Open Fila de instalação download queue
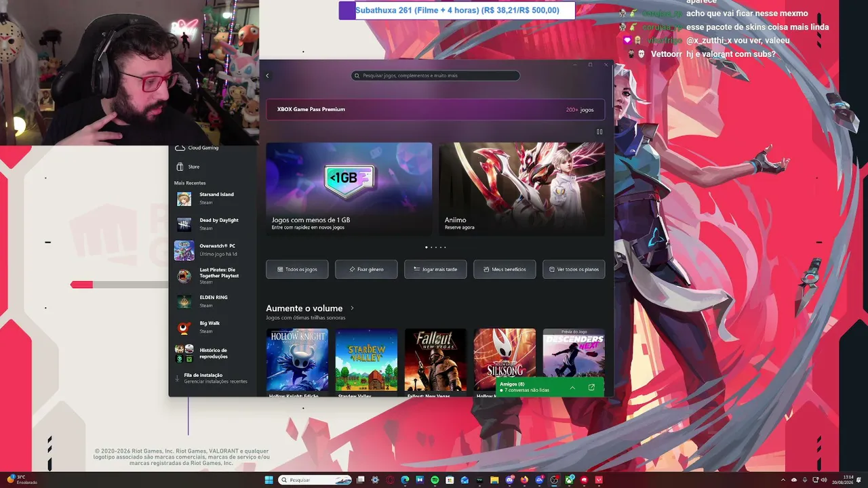The width and height of the screenshot is (868, 488). 213,378
